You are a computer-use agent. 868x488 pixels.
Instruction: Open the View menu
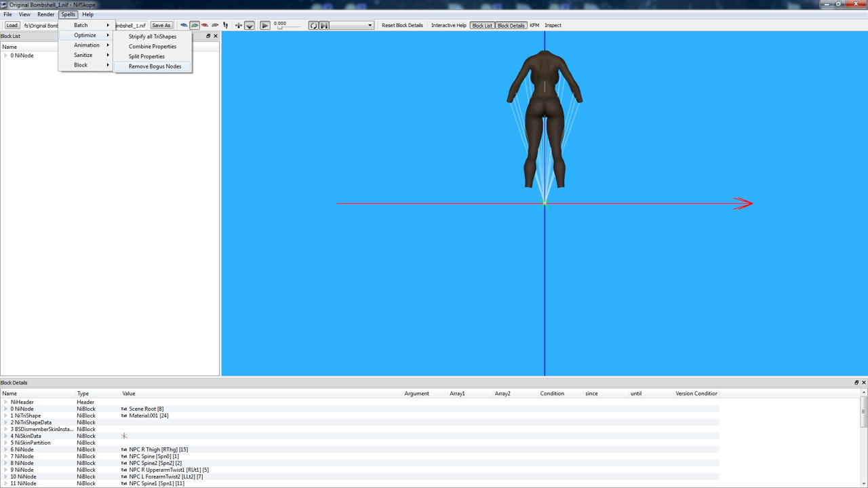(x=24, y=14)
